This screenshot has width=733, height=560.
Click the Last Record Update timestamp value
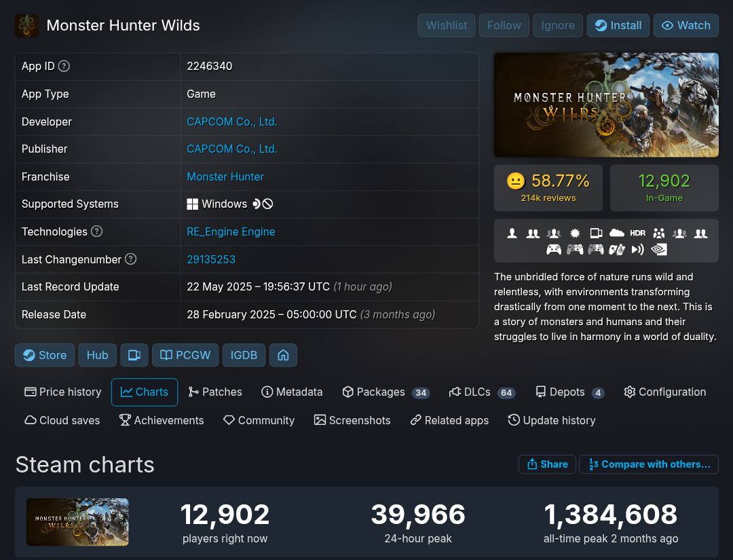coord(289,287)
